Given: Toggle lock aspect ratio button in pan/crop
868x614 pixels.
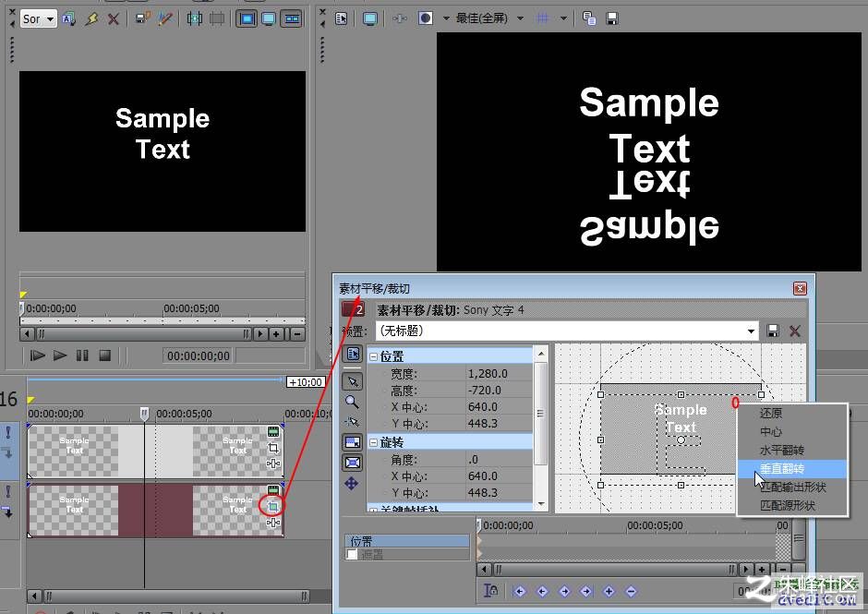Looking at the screenshot, I should click(x=353, y=442).
